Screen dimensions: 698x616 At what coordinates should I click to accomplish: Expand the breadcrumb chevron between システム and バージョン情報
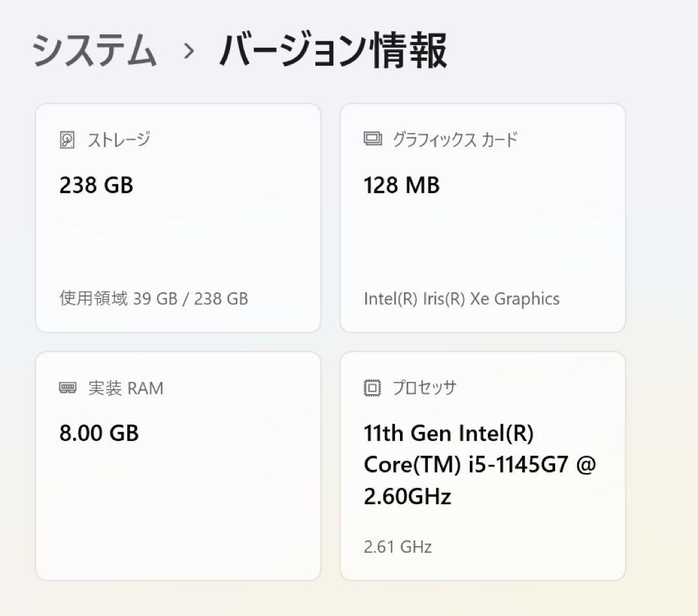pyautogui.click(x=188, y=53)
